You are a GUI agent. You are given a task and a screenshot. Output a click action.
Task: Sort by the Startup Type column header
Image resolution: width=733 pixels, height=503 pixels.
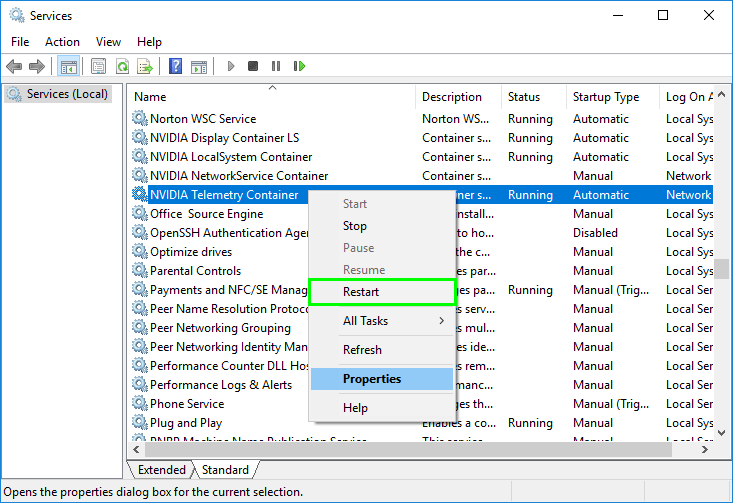click(x=612, y=97)
